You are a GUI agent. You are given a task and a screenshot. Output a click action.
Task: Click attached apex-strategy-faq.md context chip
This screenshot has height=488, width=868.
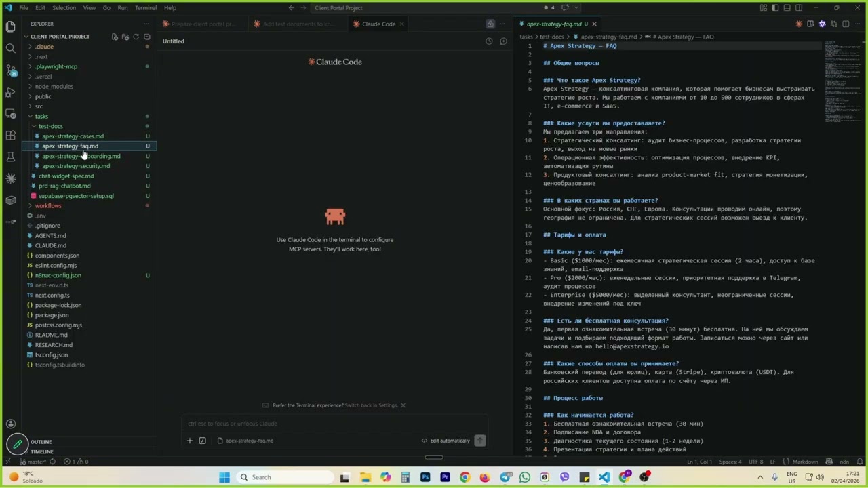coord(245,441)
